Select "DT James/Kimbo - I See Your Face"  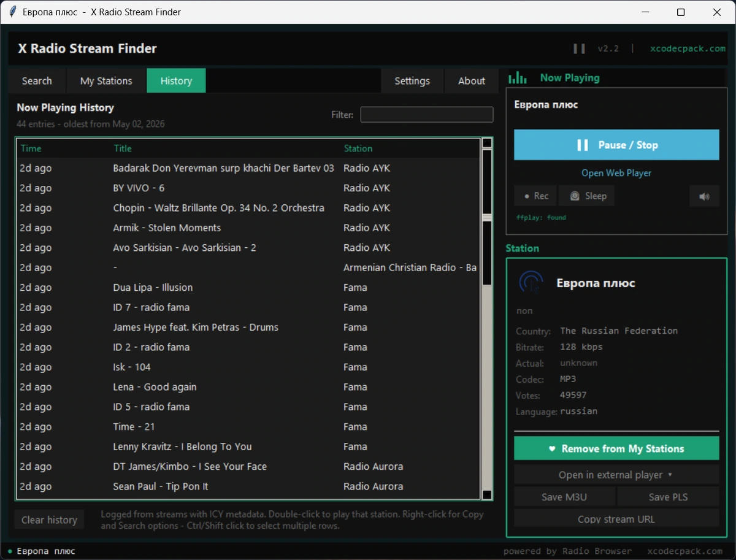[x=248, y=467]
